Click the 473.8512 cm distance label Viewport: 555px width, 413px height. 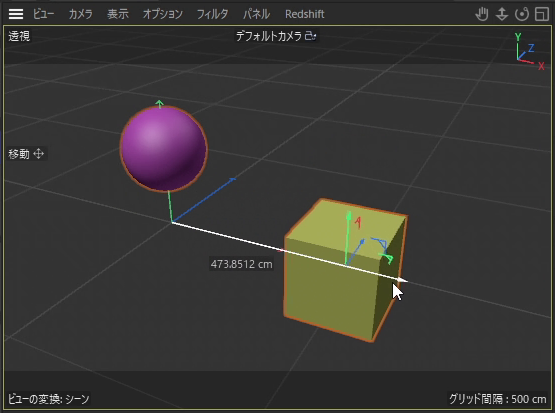tap(241, 264)
